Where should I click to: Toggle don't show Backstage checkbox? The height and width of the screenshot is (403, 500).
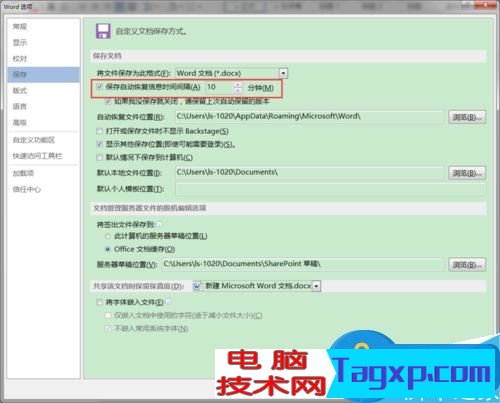pos(99,131)
